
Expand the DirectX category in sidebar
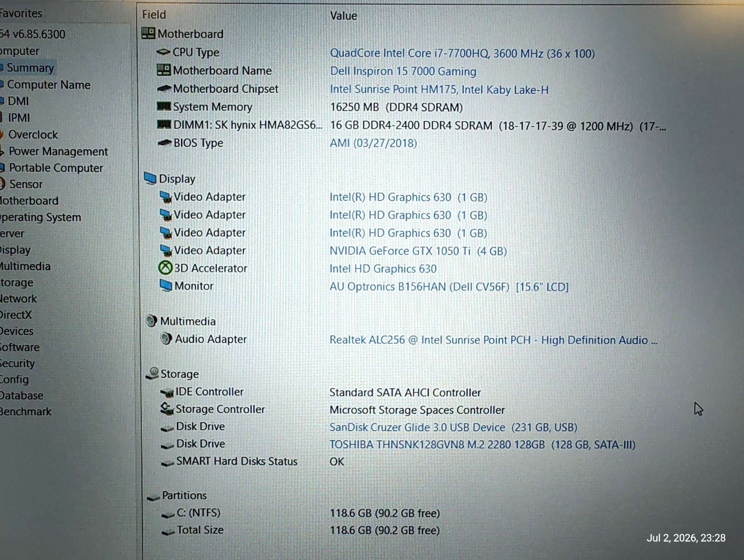point(16,315)
